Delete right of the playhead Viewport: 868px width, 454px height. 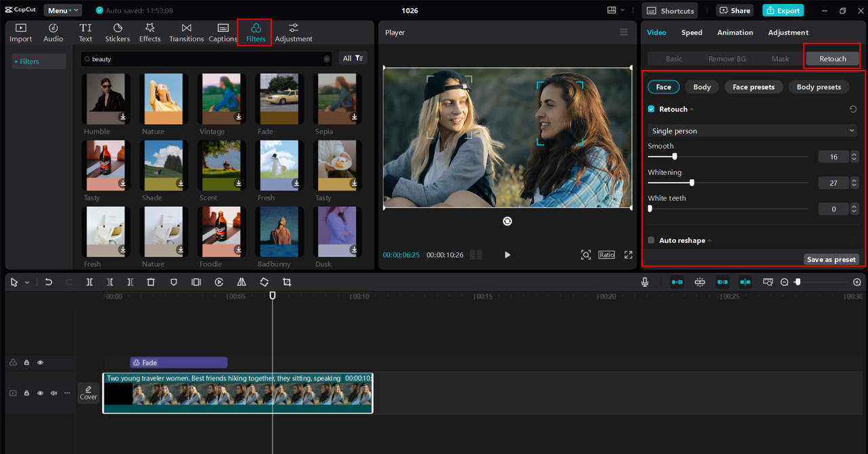(x=130, y=282)
